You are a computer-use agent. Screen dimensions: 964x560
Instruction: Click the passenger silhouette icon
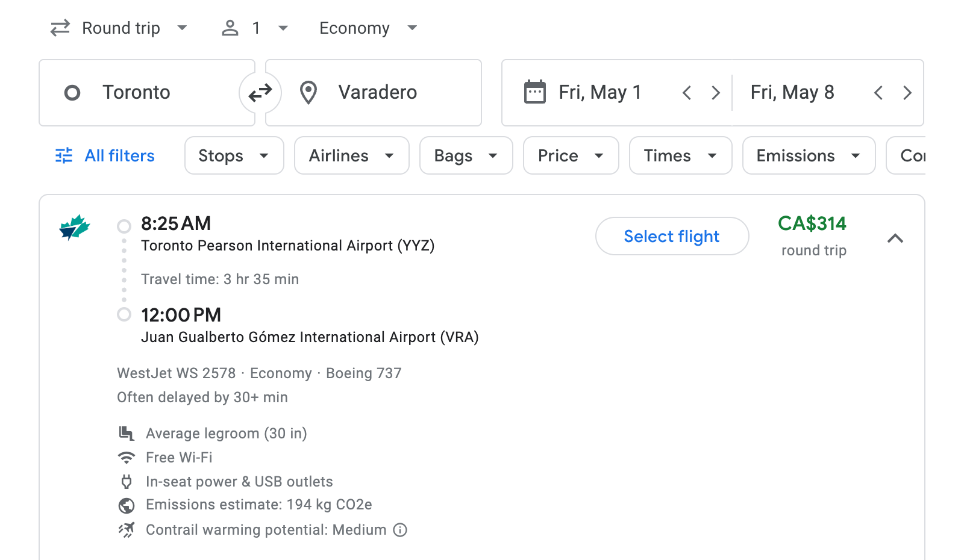pos(230,28)
